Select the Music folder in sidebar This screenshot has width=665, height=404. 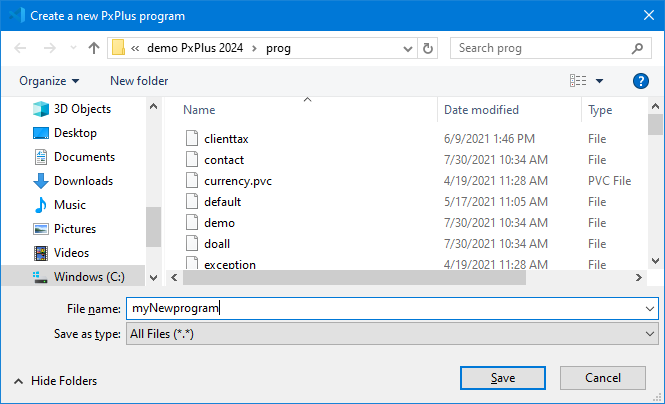(x=69, y=205)
